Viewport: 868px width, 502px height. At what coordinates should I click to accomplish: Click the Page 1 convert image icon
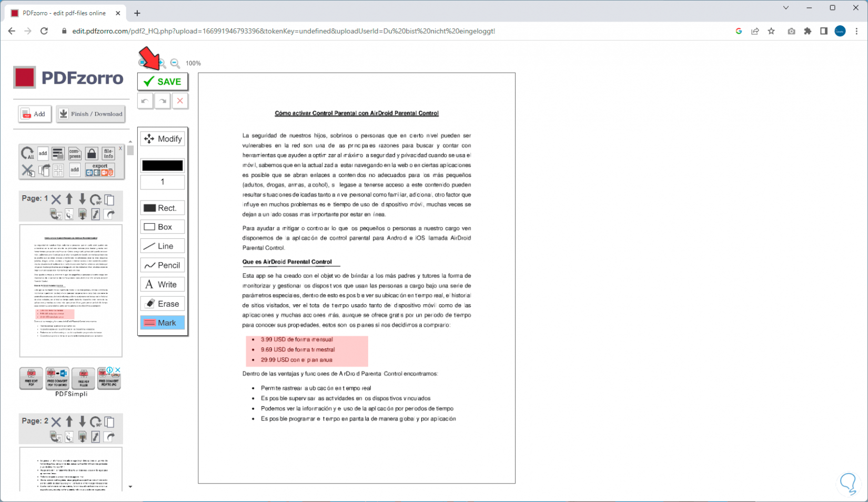pyautogui.click(x=55, y=214)
